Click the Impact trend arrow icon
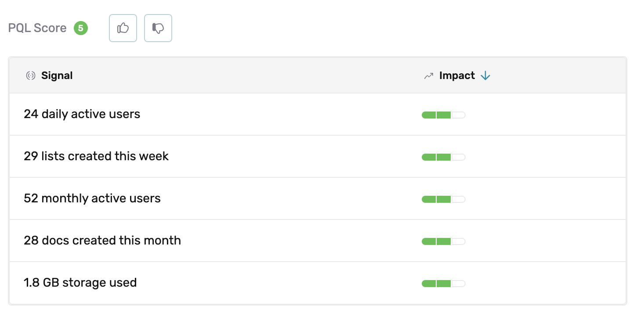This screenshot has height=331, width=644. (428, 76)
